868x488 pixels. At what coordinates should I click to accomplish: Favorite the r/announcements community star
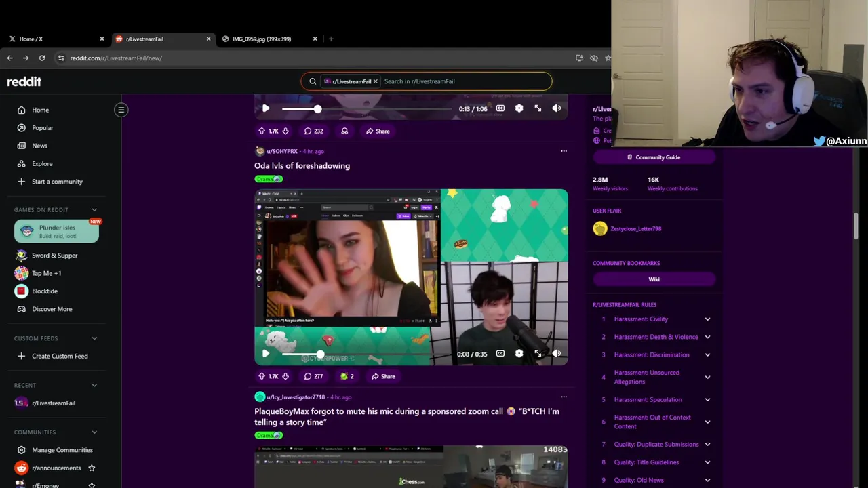[x=92, y=468]
